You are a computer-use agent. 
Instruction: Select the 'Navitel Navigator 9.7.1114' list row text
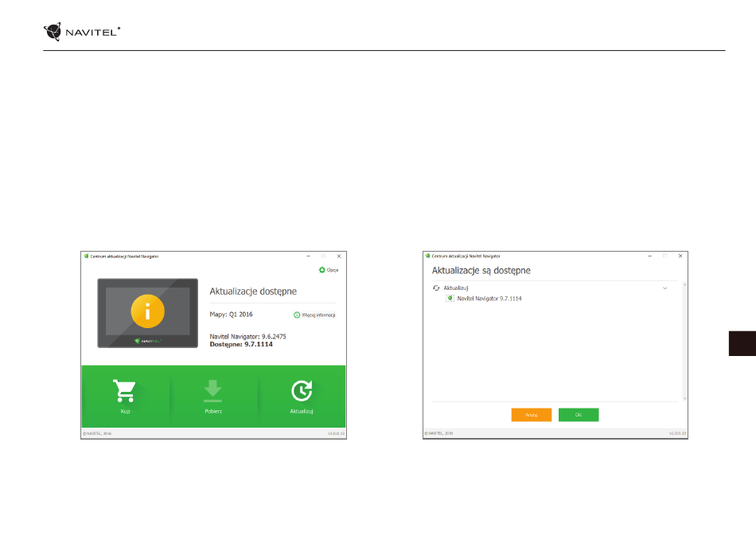coord(489,299)
